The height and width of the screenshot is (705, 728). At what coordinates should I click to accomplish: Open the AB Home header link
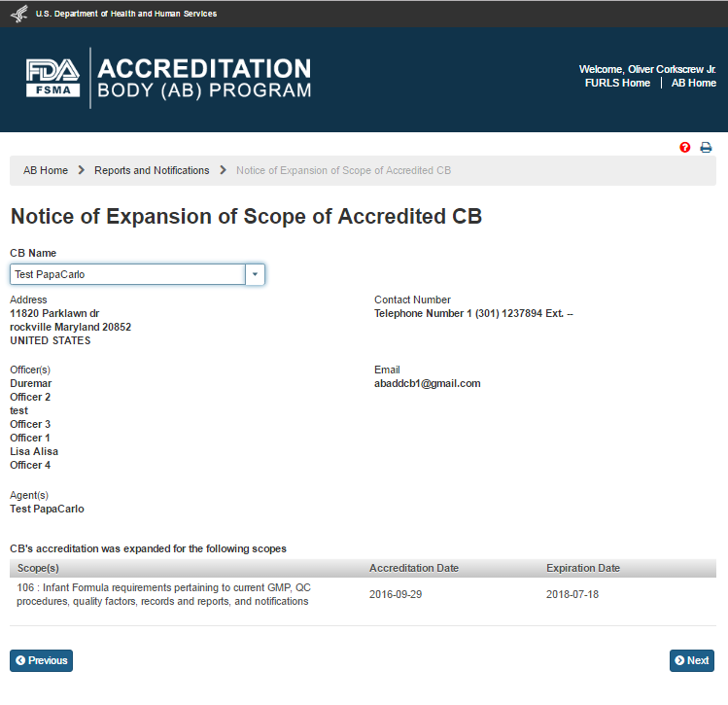[x=694, y=84]
